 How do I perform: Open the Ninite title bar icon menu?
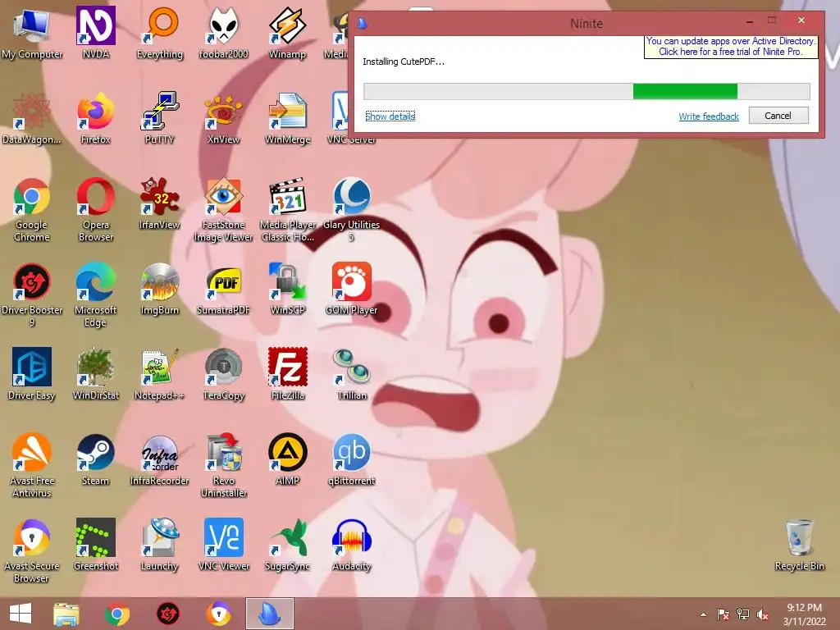point(363,23)
